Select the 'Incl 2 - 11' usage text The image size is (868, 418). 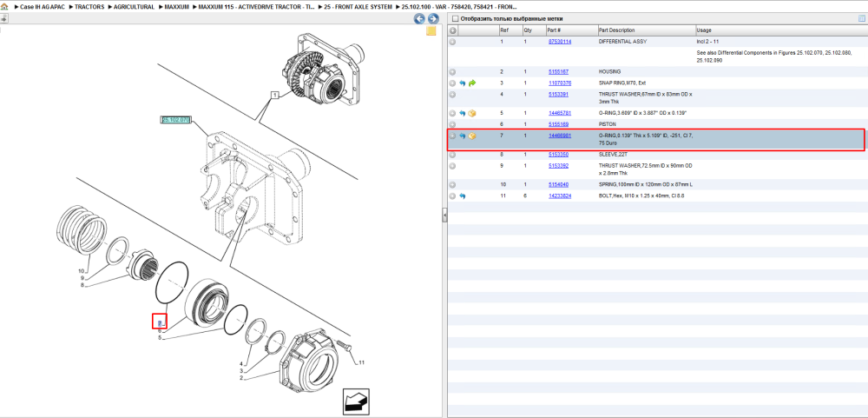click(x=707, y=42)
